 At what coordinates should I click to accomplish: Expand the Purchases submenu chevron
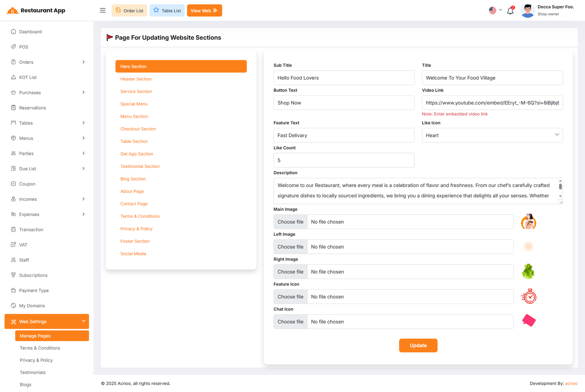[x=83, y=92]
